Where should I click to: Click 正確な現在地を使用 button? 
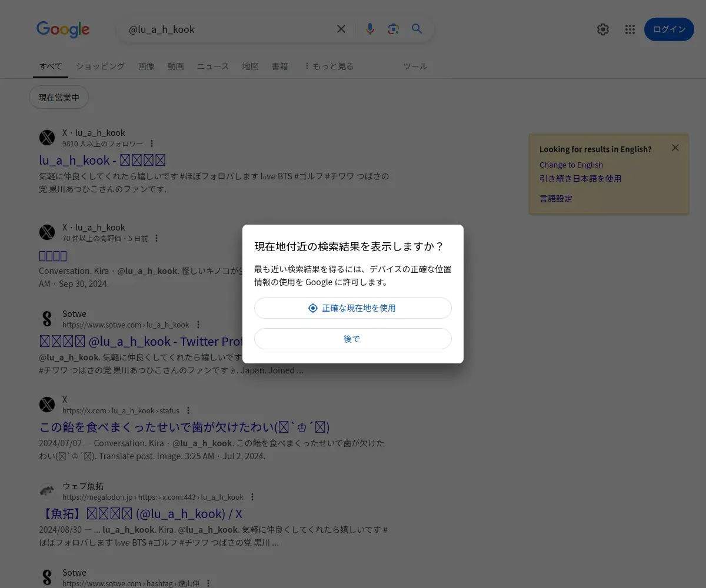pyautogui.click(x=353, y=308)
